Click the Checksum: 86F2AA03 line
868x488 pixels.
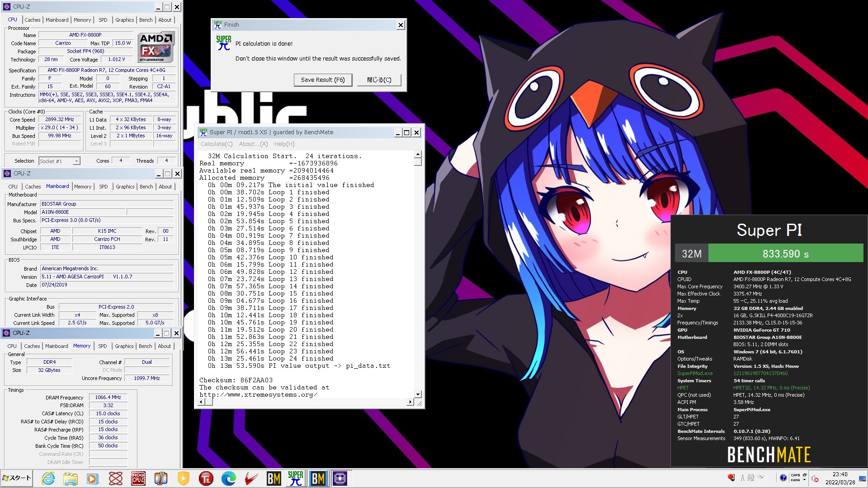pos(236,380)
